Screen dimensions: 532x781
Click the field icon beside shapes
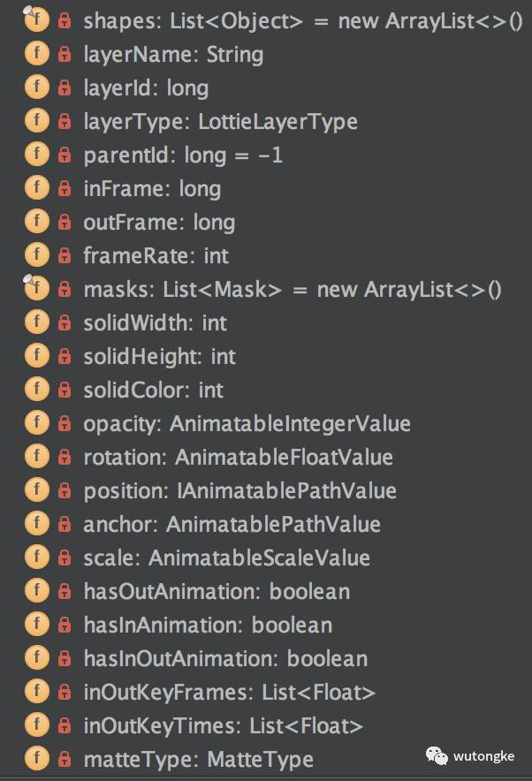36,20
